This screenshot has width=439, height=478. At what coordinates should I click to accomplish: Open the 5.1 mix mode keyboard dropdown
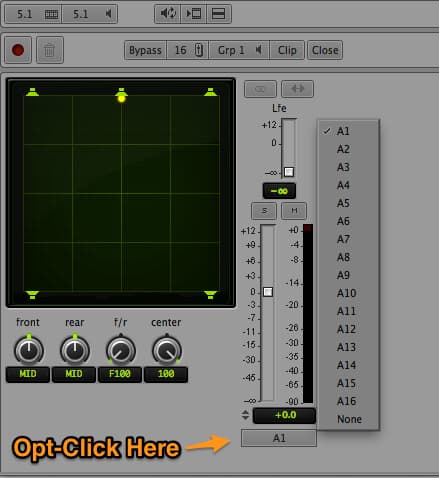point(33,14)
